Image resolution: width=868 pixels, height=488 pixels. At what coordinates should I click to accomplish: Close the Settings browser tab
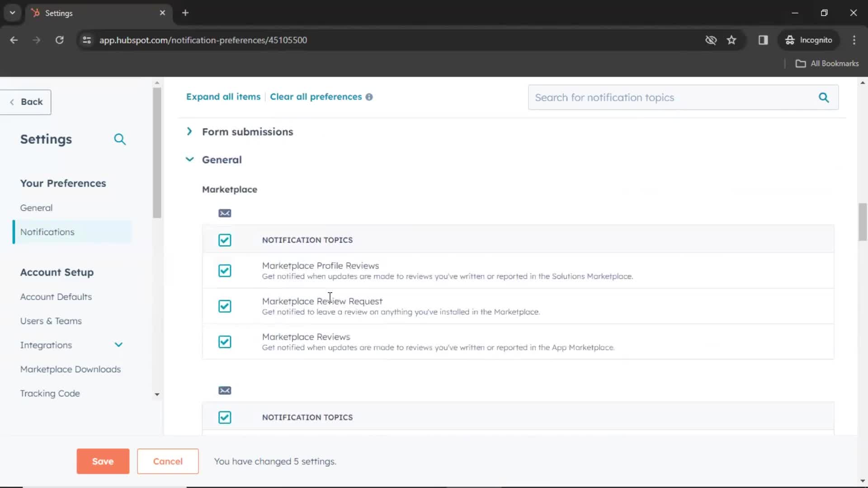[162, 13]
